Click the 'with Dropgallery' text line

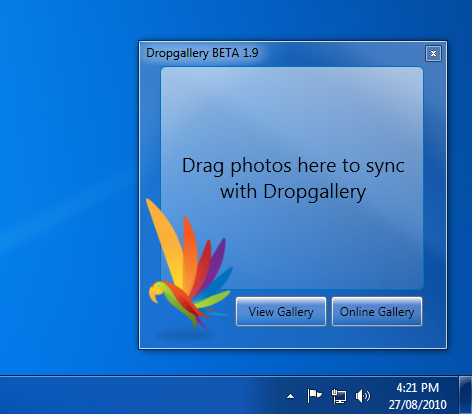point(293,192)
